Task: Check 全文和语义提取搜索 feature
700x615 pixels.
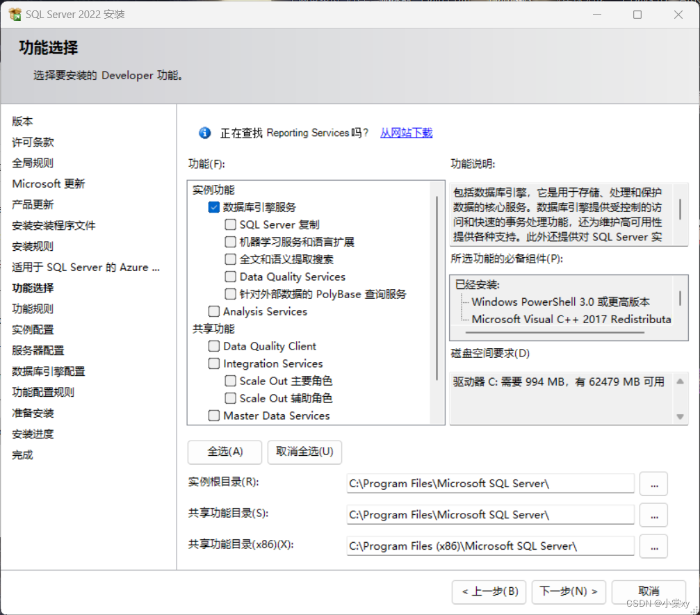Action: [230, 259]
